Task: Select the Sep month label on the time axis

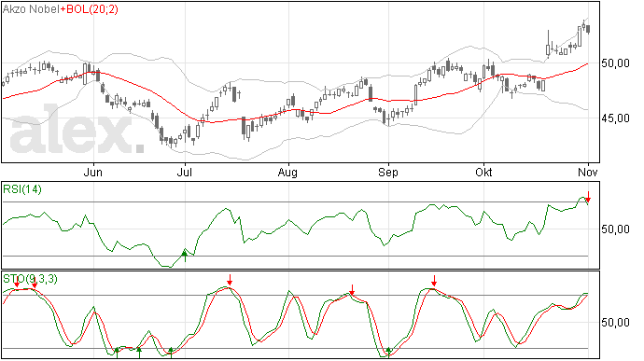Action: [388, 173]
